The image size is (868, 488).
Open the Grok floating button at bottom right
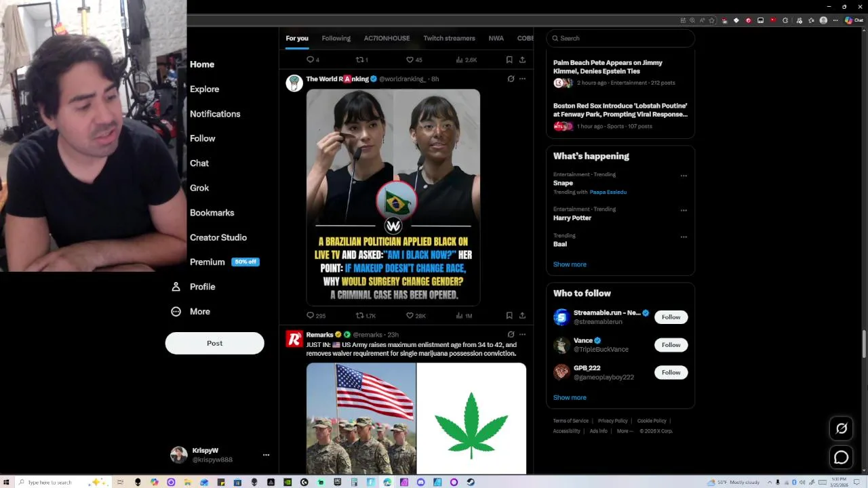click(842, 428)
